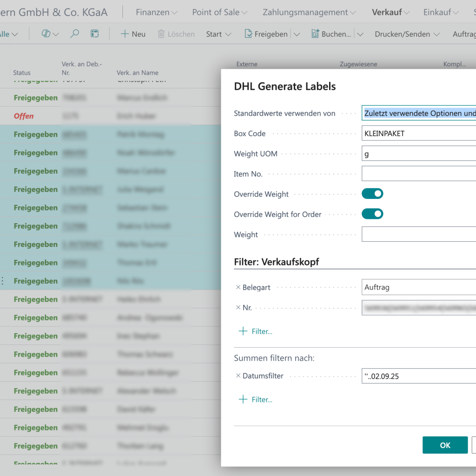Confirm the dialog with OK
Screen dimensions: 476x476
(x=445, y=445)
